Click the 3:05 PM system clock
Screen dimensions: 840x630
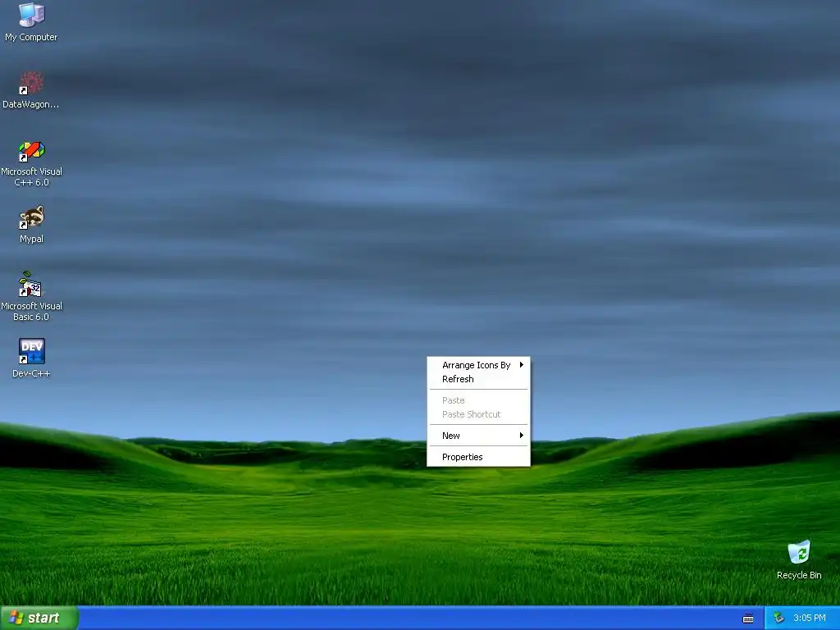tap(810, 618)
